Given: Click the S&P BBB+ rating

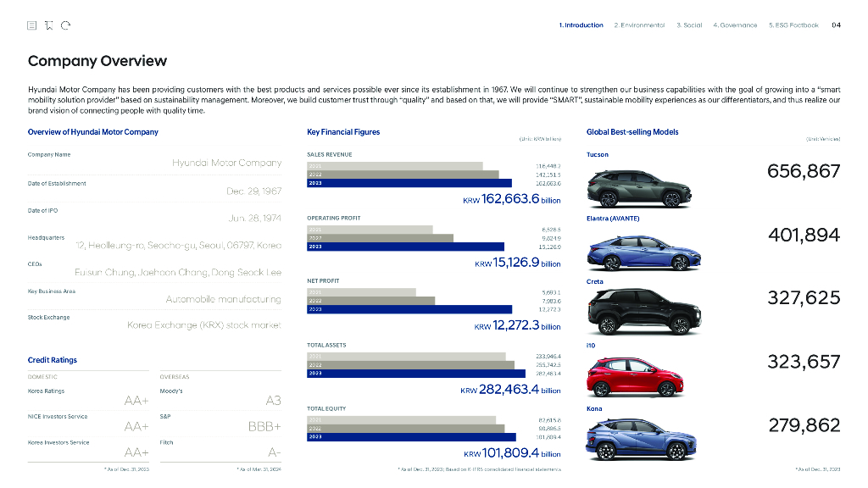Looking at the screenshot, I should pyautogui.click(x=264, y=427).
